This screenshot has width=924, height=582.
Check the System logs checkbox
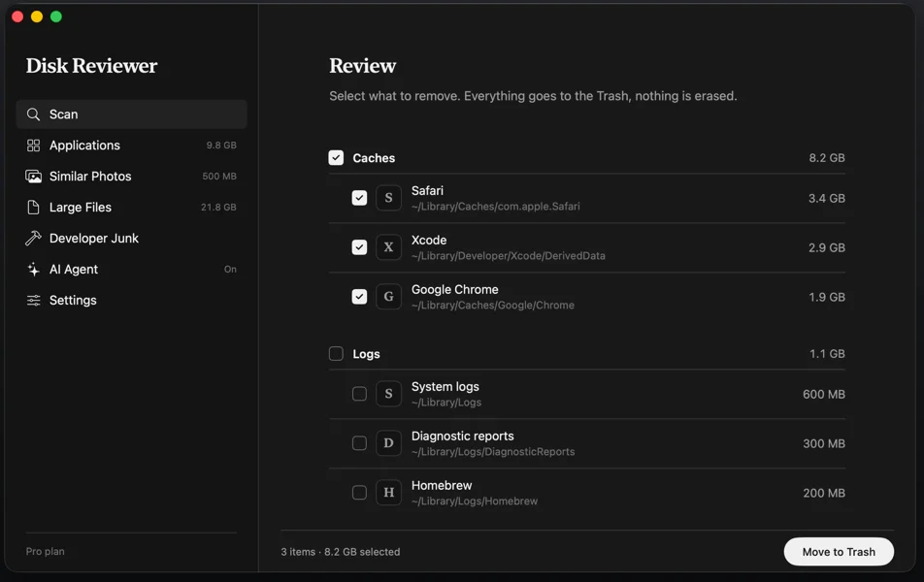pos(359,394)
